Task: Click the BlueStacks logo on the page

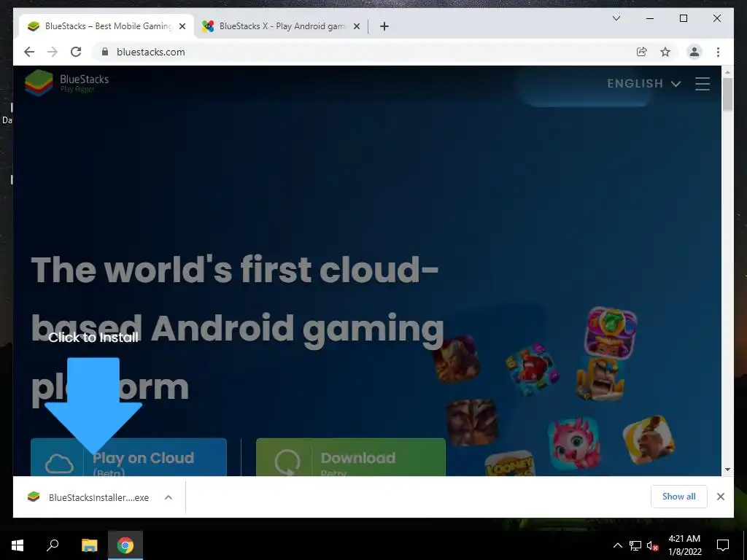Action: (x=66, y=82)
